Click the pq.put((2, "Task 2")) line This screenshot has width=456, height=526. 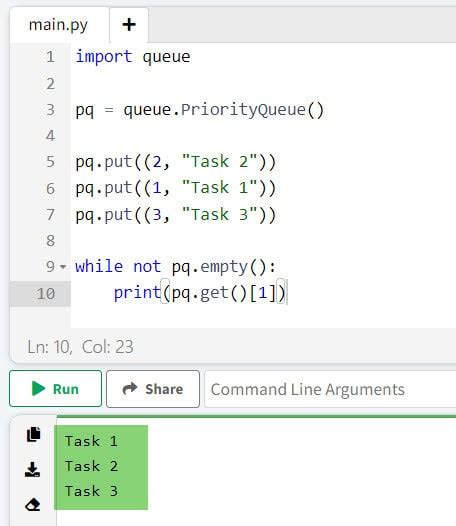click(175, 162)
